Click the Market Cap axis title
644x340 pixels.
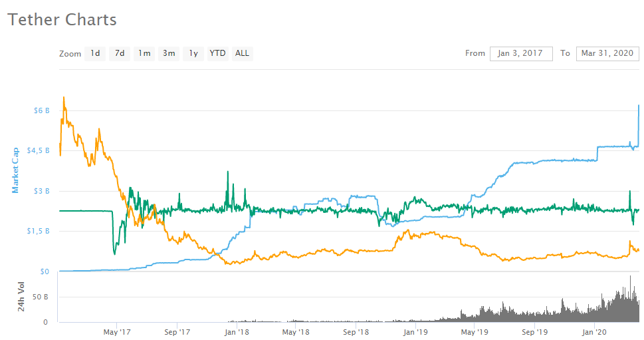point(15,170)
